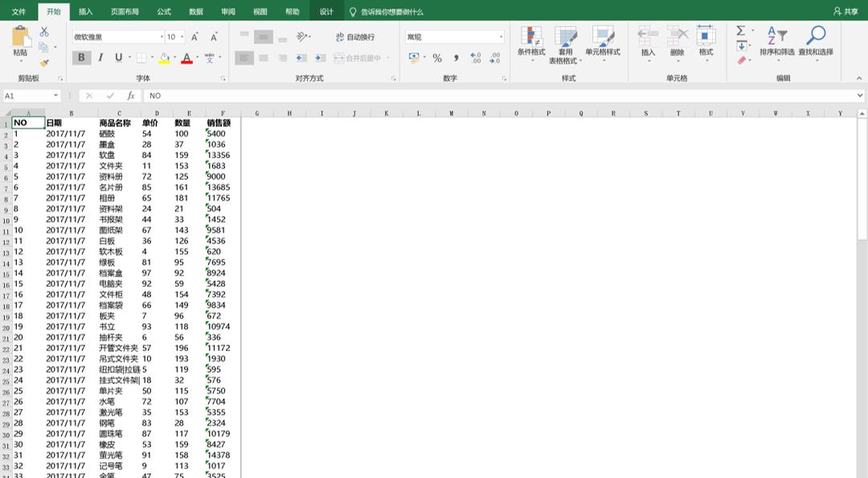Click the AutoSum sigma icon
The image size is (868, 478).
pyautogui.click(x=741, y=31)
